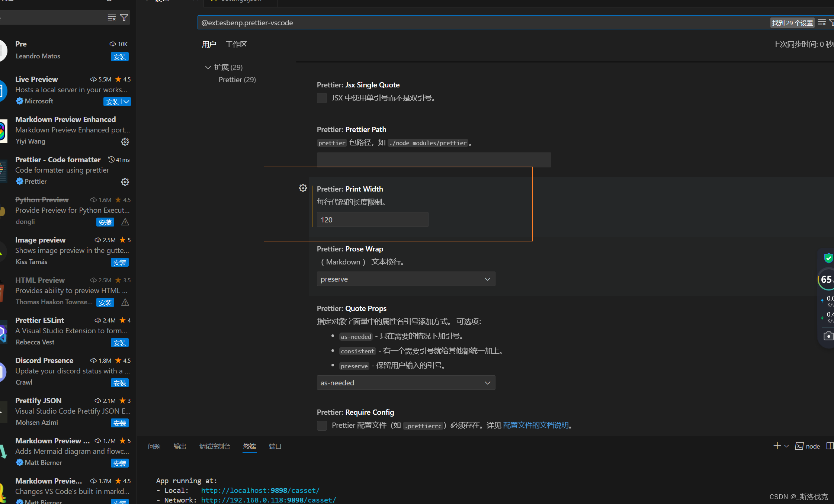Screen dimensions: 834x504
Task: Open the 输出 panel tab
Action: [180, 446]
